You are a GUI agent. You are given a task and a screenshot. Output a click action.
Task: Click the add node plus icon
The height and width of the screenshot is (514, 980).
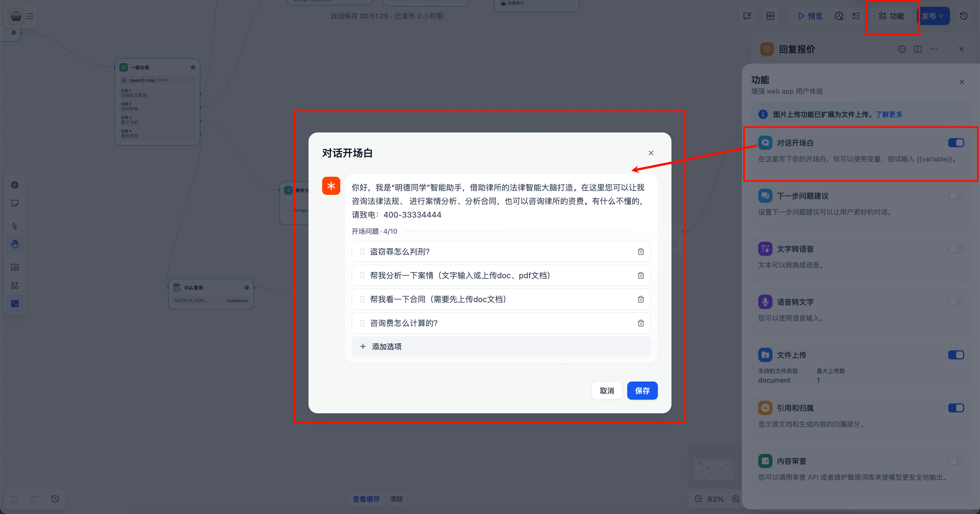(x=15, y=185)
